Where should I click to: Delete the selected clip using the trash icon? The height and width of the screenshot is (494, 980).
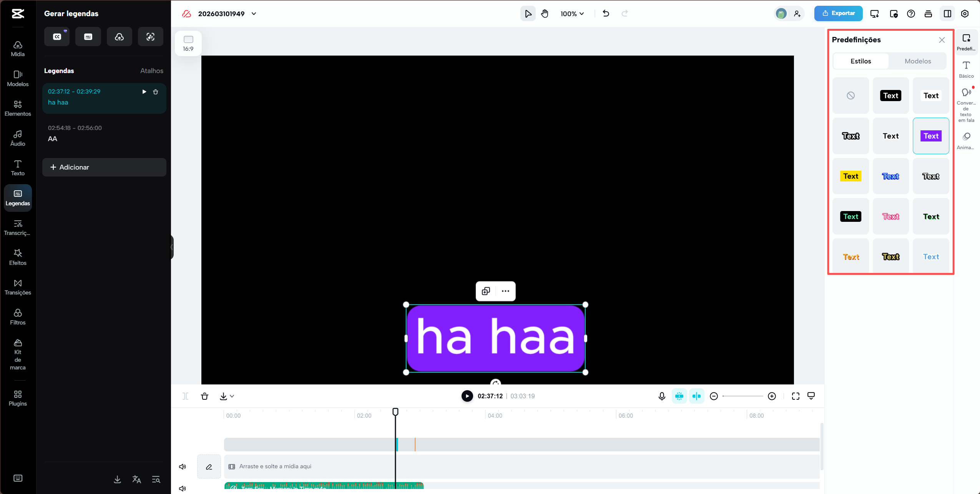coord(205,396)
